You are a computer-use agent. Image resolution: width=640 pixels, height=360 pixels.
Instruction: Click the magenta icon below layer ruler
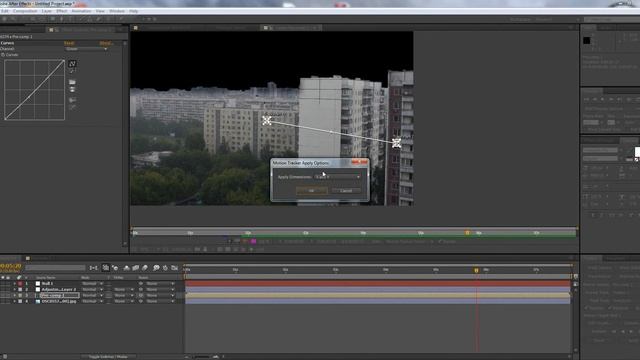pyautogui.click(x=253, y=242)
